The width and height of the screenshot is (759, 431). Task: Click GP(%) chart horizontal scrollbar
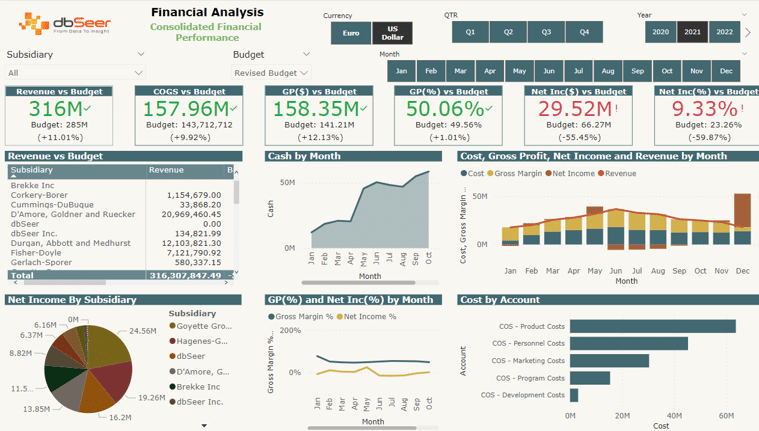pyautogui.click(x=362, y=428)
